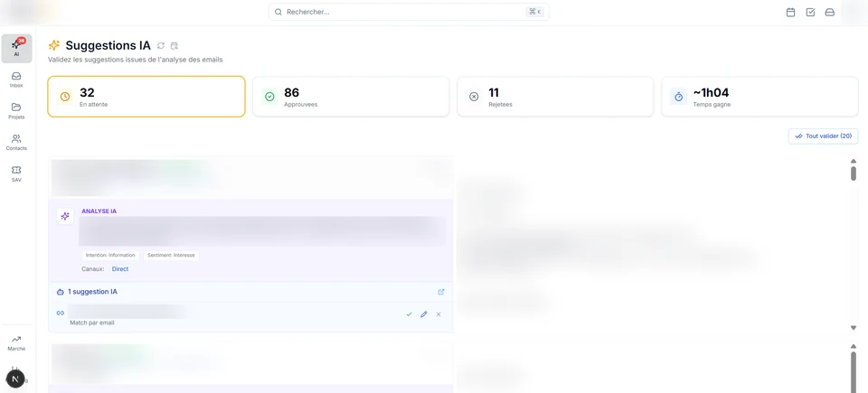Image resolution: width=868 pixels, height=393 pixels.
Task: Open the 1 suggestion IA row externally
Action: point(441,292)
